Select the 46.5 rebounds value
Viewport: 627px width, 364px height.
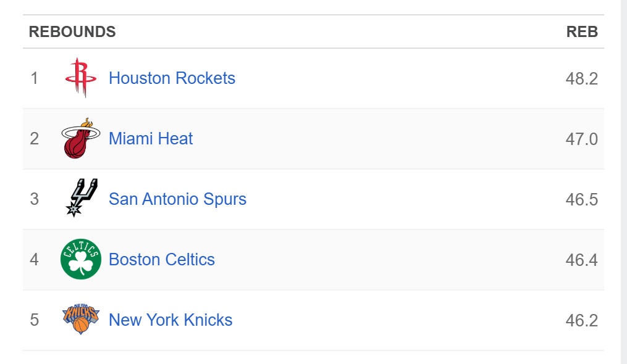click(581, 200)
